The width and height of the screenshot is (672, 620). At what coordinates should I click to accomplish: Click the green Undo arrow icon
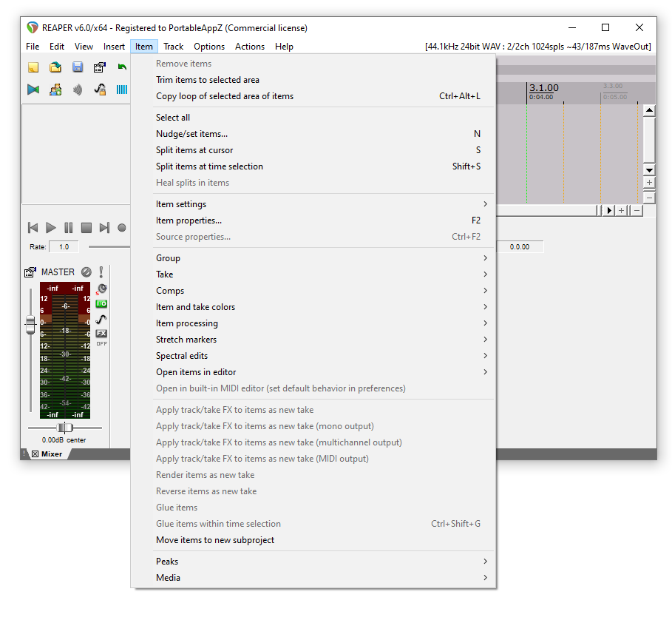click(122, 67)
